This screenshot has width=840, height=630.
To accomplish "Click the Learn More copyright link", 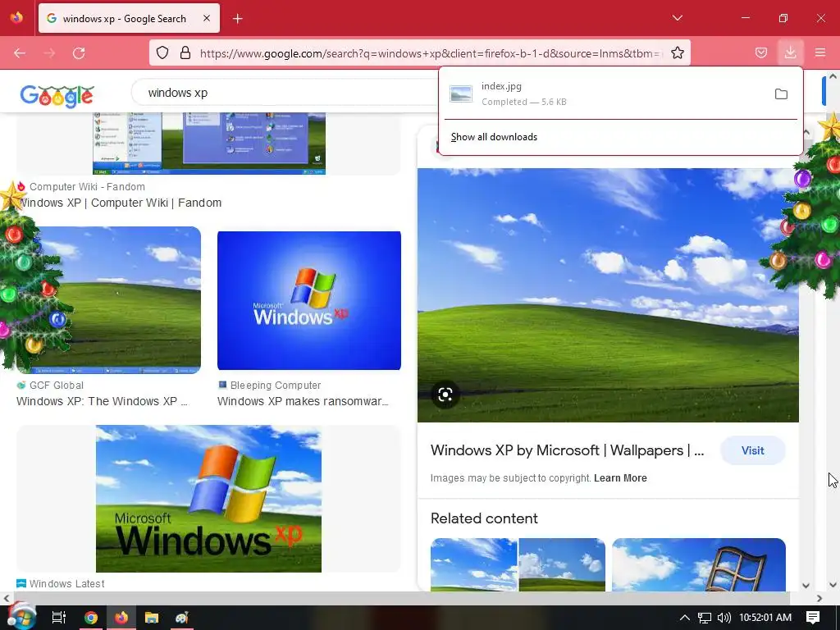I will click(x=620, y=478).
